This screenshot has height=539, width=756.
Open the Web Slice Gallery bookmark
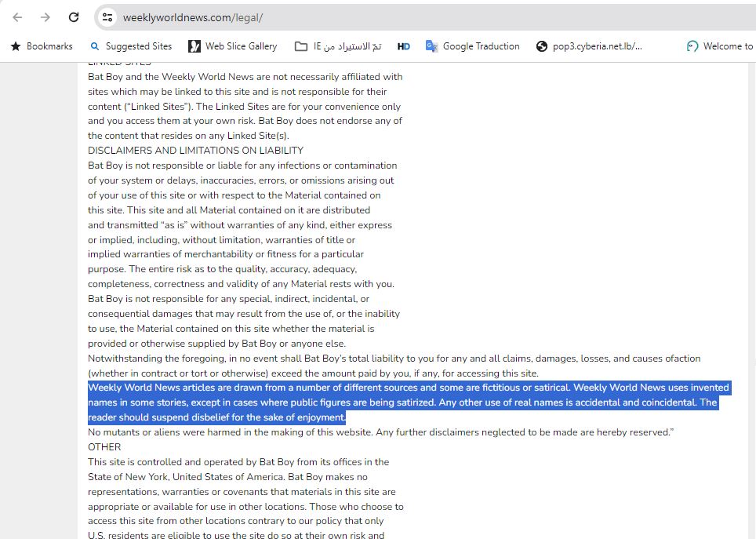point(232,46)
